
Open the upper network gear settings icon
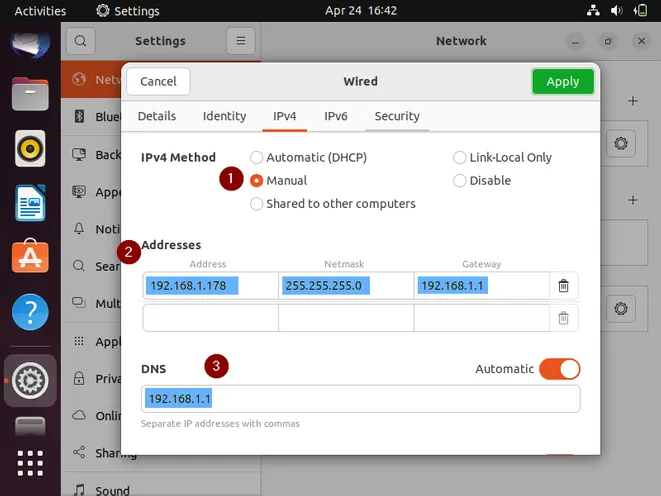click(x=621, y=143)
